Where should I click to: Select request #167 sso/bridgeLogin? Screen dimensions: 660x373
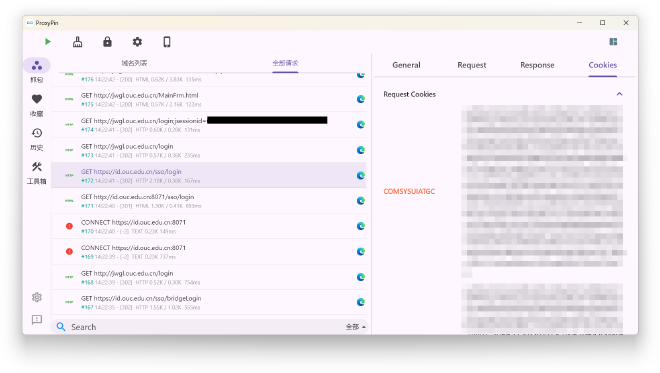coord(209,302)
